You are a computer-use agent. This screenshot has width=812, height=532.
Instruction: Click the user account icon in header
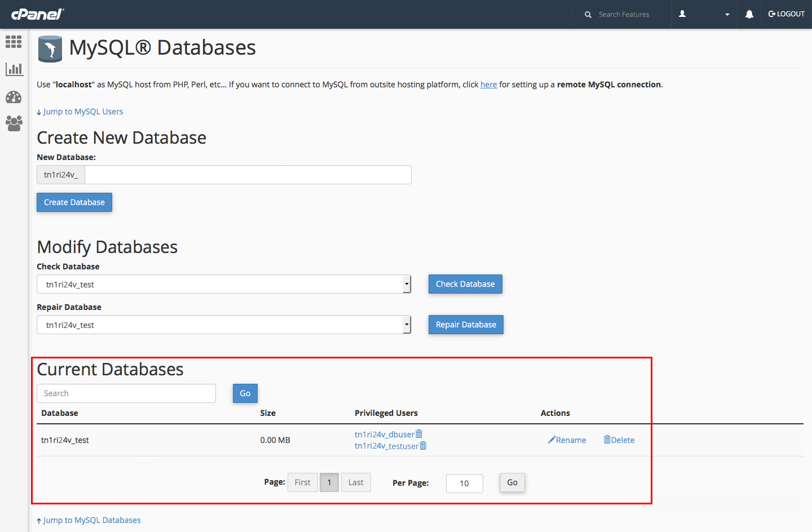[x=682, y=14]
